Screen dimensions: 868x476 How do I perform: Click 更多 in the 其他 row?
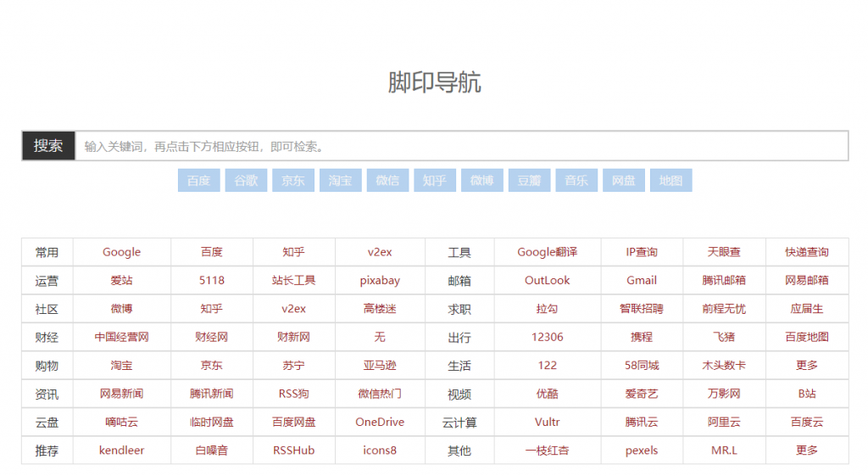(x=807, y=451)
